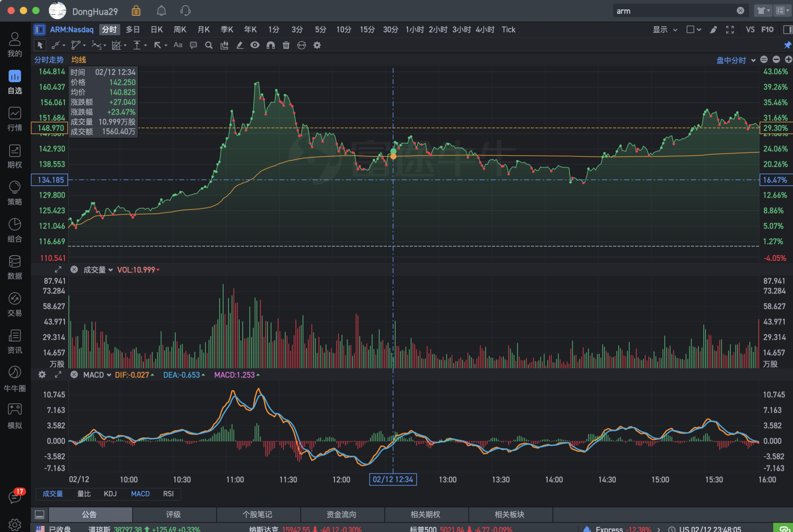Unpin the drawing toolbar
This screenshot has width=793, height=532.
click(x=788, y=45)
